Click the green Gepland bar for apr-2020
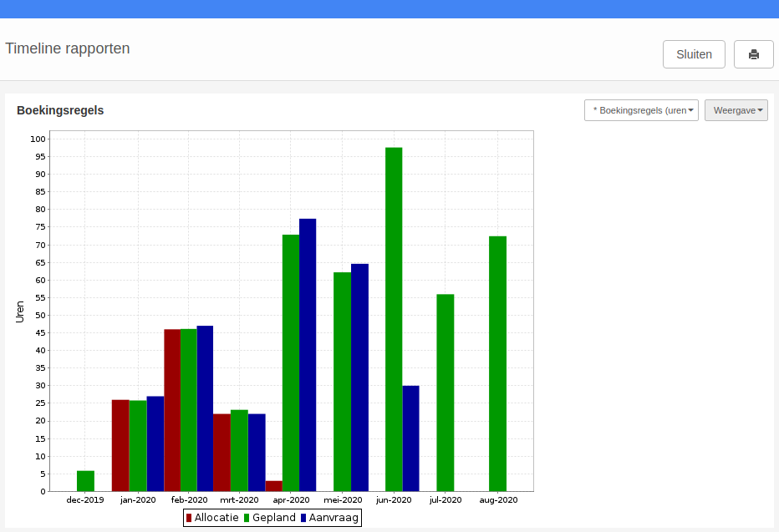The width and height of the screenshot is (779, 532). [291, 362]
